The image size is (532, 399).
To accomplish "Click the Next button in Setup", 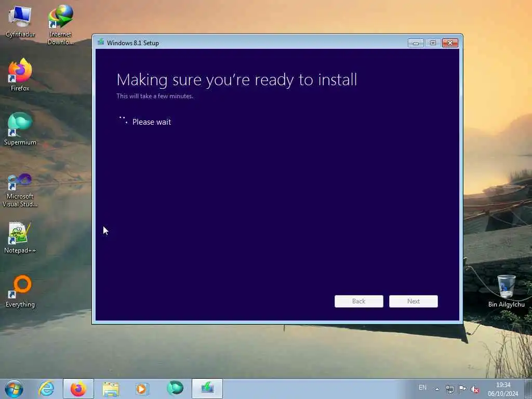I will (x=414, y=301).
